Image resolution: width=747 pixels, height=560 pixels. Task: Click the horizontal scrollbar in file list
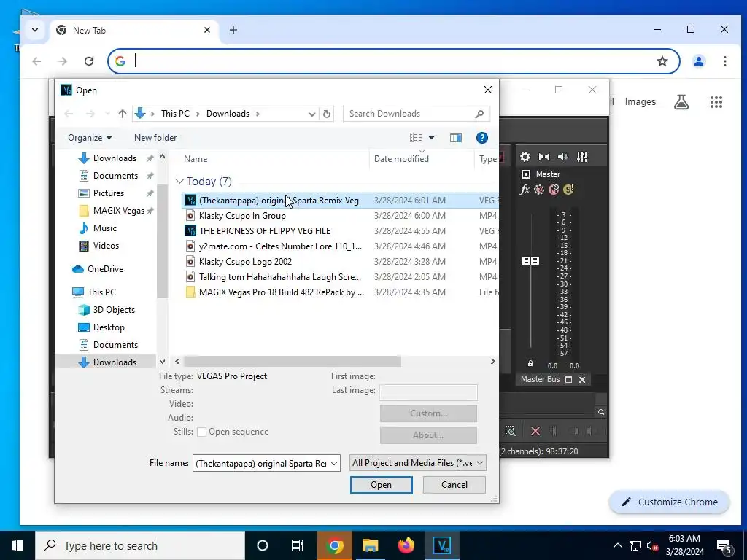tap(293, 362)
